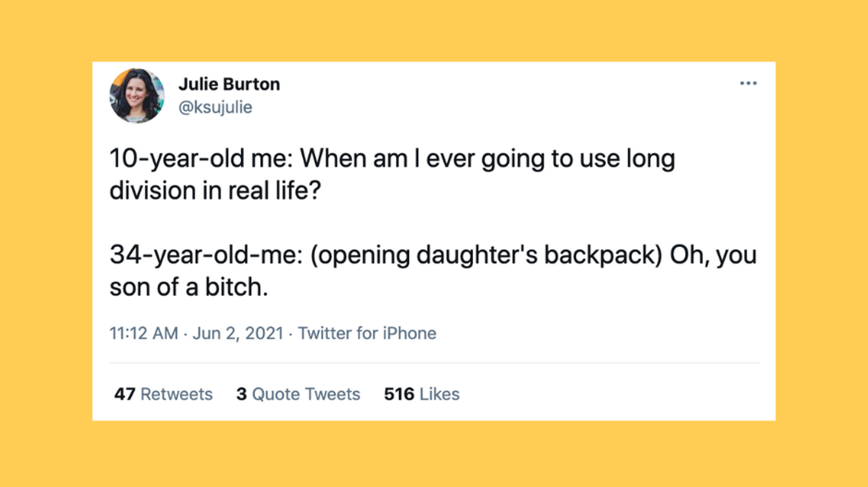Viewport: 868px width, 487px height.
Task: Click the Jun 2, 2021 date text
Action: pos(238,333)
